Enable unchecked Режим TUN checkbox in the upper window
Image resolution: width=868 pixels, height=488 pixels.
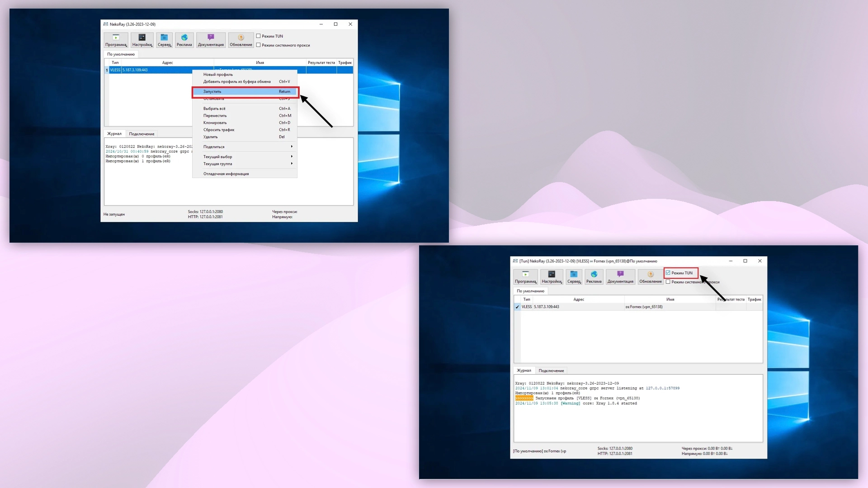(x=259, y=36)
